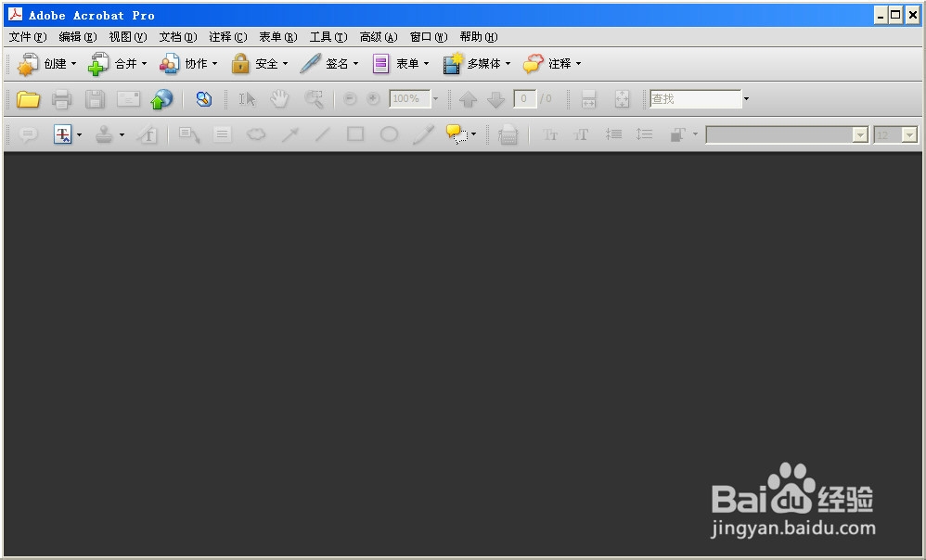
Task: Choose the Highlight Text tool icon
Action: [x=147, y=134]
